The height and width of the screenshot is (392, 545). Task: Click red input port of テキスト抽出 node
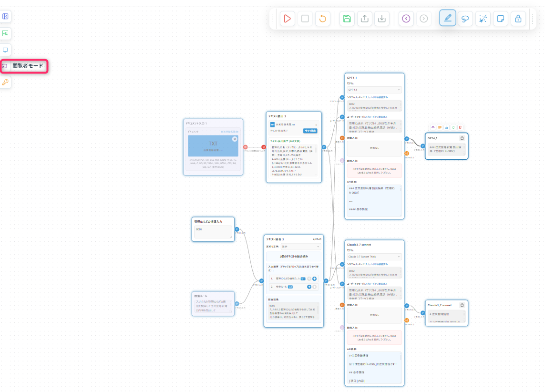point(264,147)
